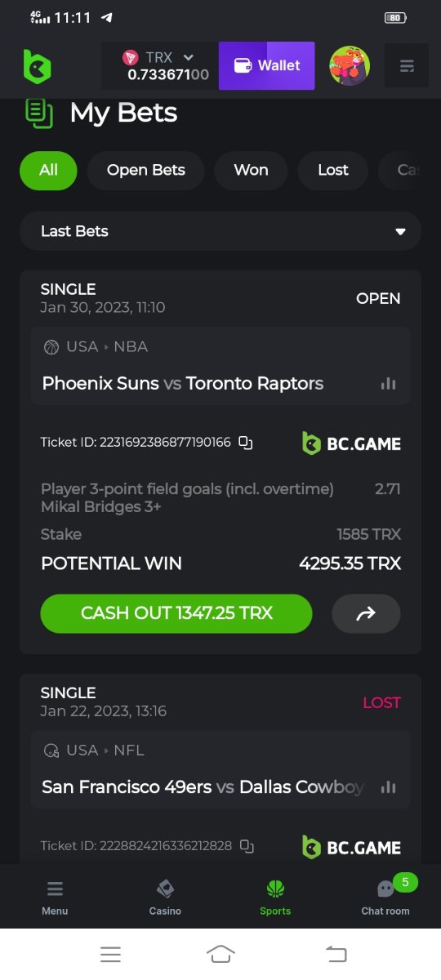Open the Phoenix Suns vs Toronto Raptors match
The height and width of the screenshot is (980, 441).
pos(183,383)
